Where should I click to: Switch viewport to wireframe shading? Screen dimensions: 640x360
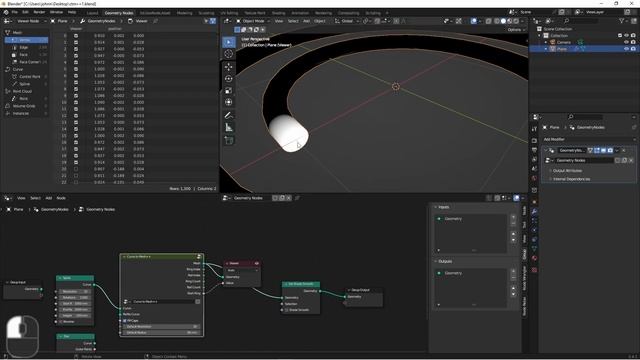point(497,21)
